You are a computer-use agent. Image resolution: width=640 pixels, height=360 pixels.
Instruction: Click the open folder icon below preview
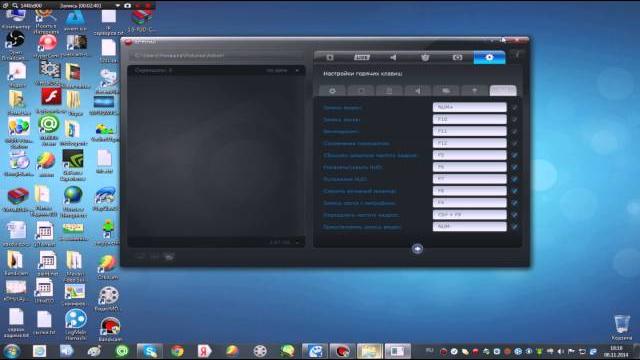169,256
